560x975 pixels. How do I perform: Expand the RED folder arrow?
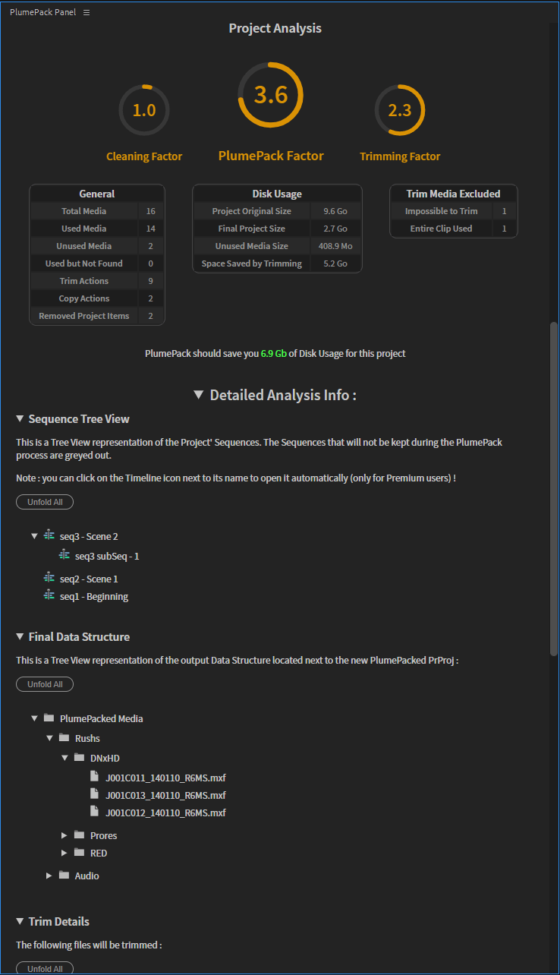[64, 853]
